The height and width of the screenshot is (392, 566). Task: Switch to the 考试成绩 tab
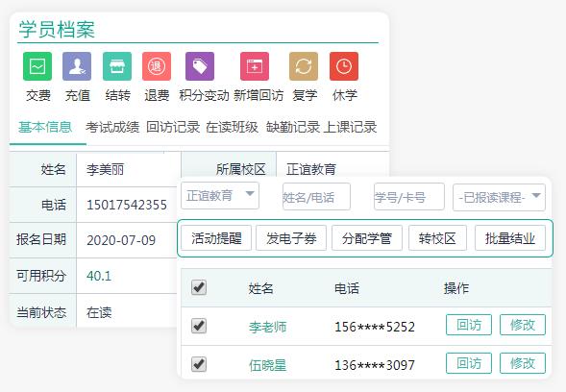(112, 127)
